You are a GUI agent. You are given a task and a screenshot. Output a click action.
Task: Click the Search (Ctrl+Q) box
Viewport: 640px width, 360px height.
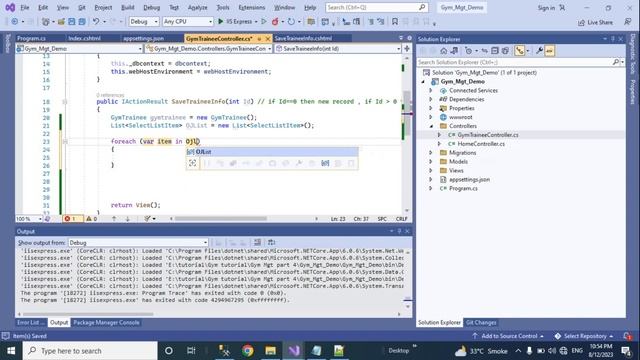pos(376,7)
